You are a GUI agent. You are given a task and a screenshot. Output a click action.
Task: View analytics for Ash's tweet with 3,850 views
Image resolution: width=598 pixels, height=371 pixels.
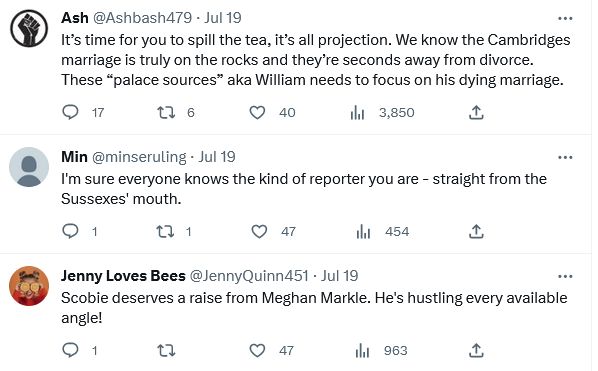pyautogui.click(x=357, y=112)
